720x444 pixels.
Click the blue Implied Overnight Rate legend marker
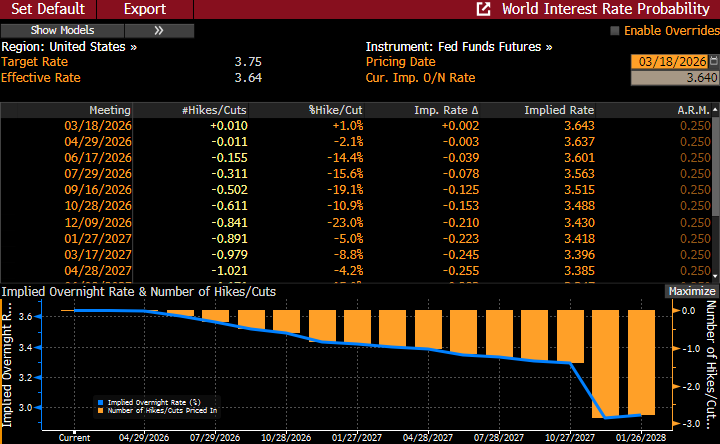click(99, 401)
